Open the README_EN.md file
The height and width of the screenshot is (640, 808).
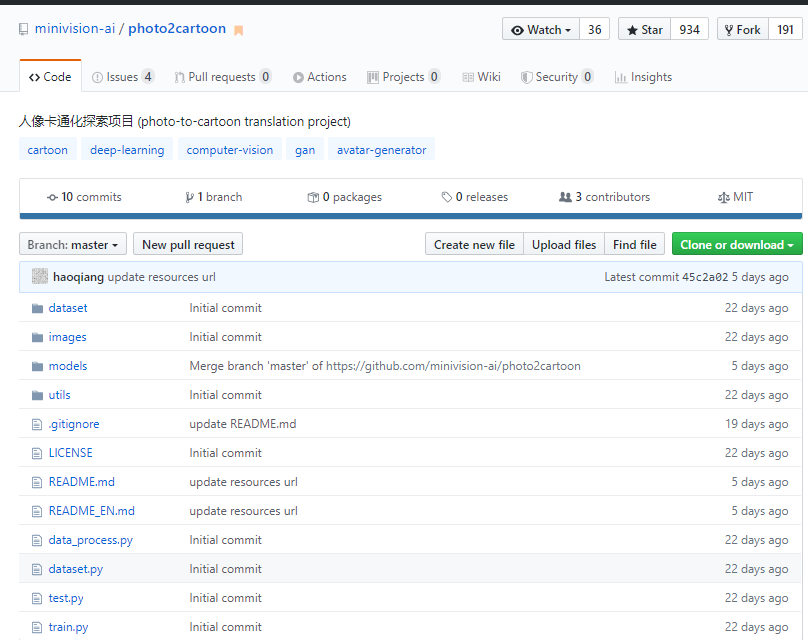[92, 511]
